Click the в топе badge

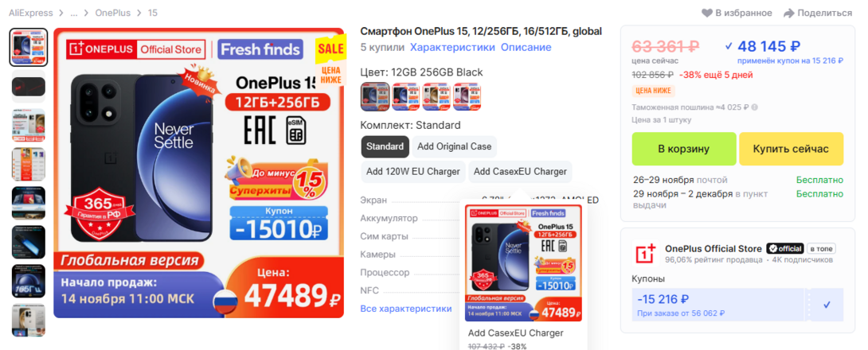(821, 248)
